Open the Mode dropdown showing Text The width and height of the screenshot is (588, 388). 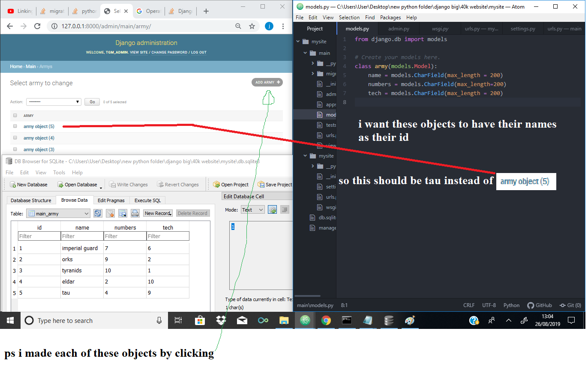(252, 209)
